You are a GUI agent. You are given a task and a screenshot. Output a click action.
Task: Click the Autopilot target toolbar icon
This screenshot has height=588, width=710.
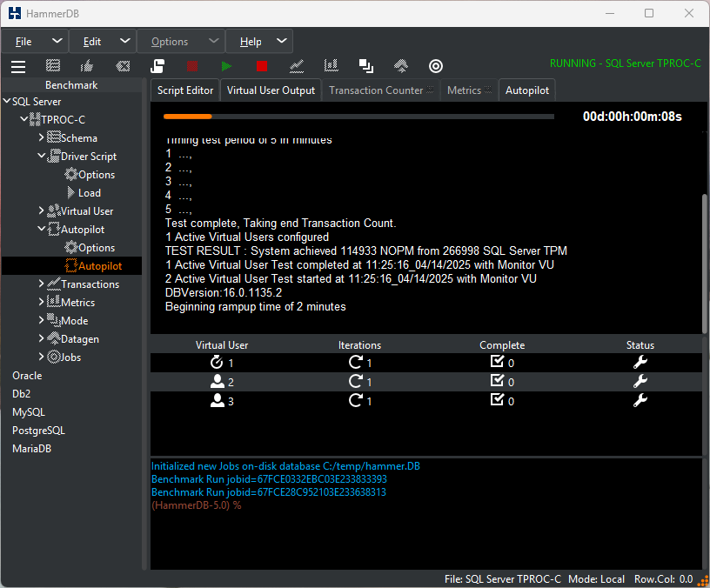(436, 66)
